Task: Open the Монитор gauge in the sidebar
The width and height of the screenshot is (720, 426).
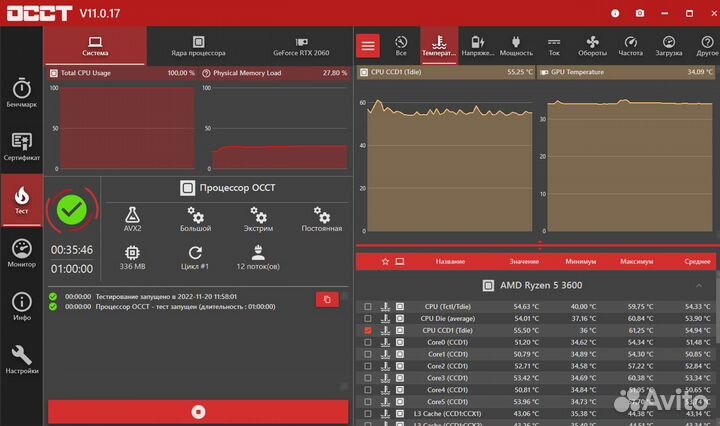Action: point(22,254)
